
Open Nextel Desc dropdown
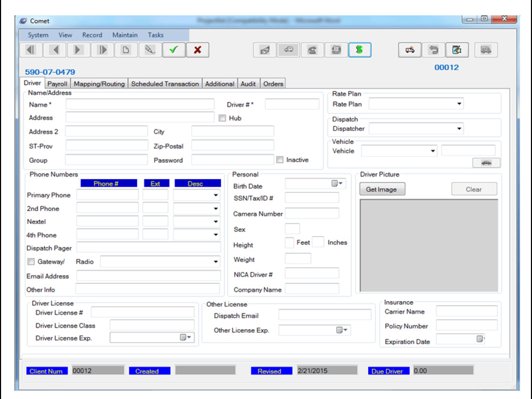pyautogui.click(x=215, y=221)
